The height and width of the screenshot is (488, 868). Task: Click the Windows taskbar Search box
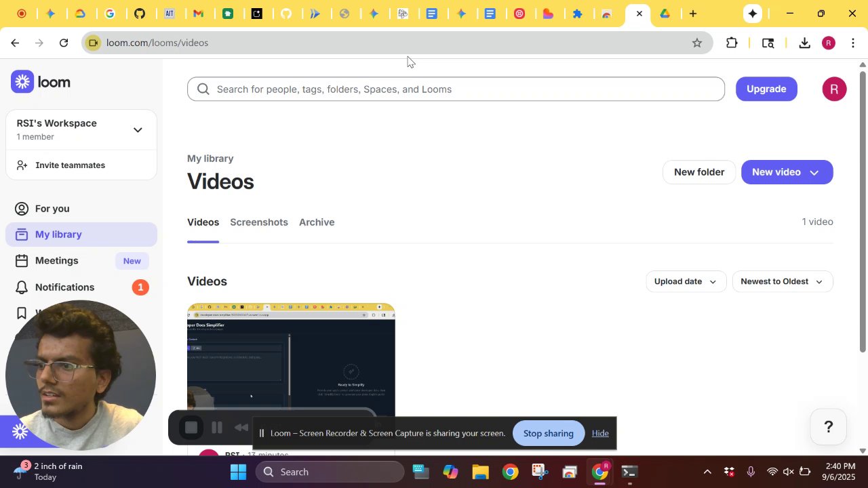click(330, 472)
